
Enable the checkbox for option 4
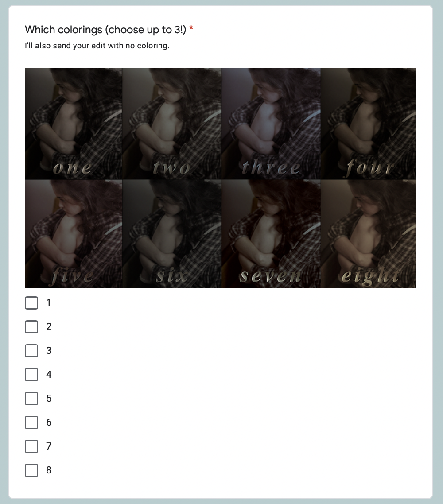[x=31, y=375]
